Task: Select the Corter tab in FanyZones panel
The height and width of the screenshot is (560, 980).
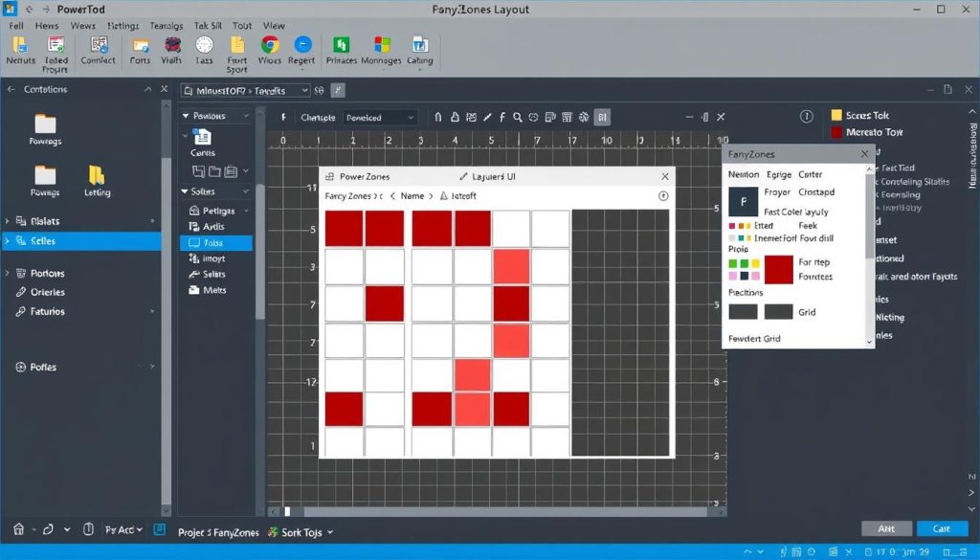Action: coord(810,174)
